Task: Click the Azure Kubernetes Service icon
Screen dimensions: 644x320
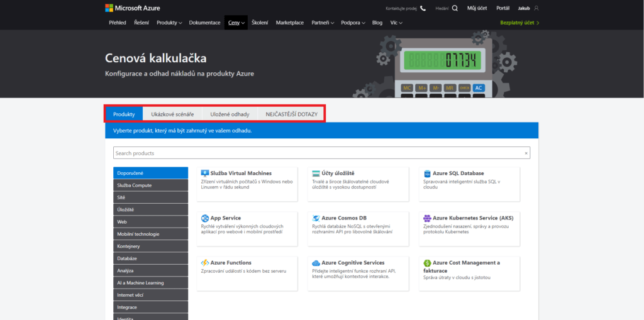Action: tap(427, 218)
